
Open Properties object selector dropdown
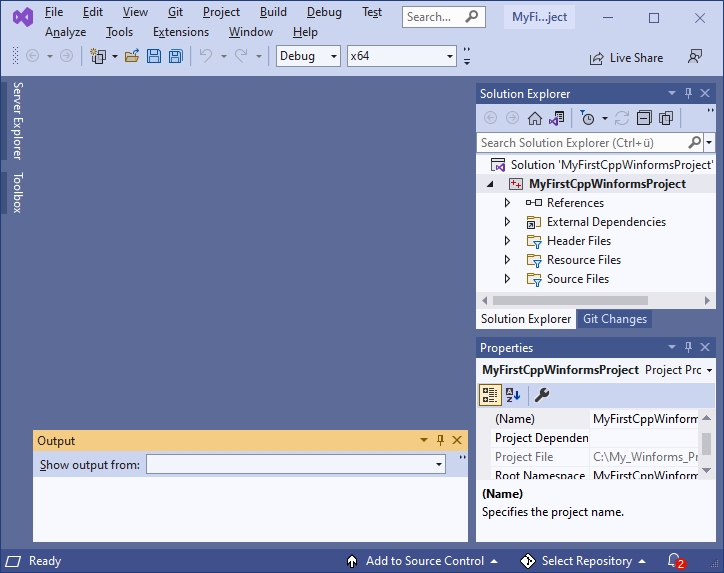coord(709,370)
